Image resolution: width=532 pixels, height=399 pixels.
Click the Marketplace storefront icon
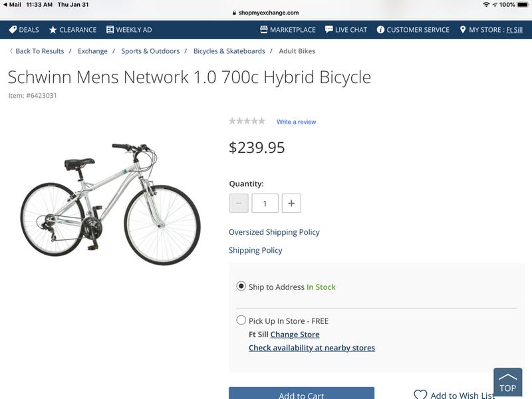click(264, 30)
